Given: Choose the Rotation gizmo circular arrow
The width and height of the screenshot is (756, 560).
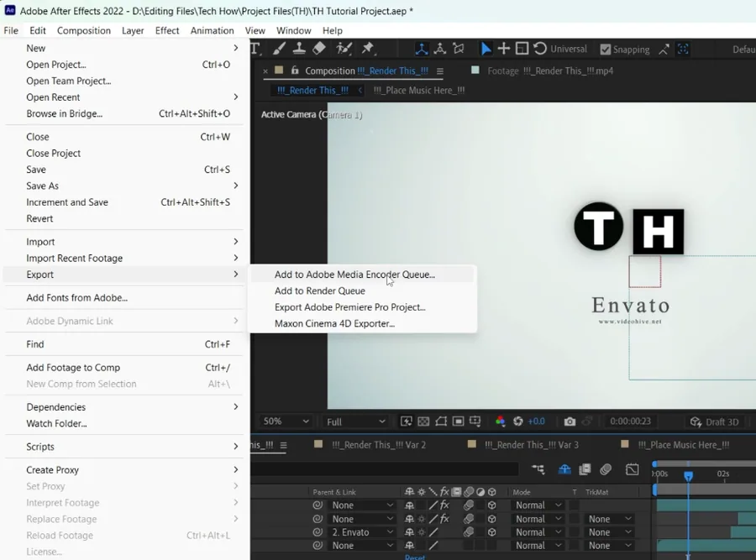Looking at the screenshot, I should click(x=540, y=49).
